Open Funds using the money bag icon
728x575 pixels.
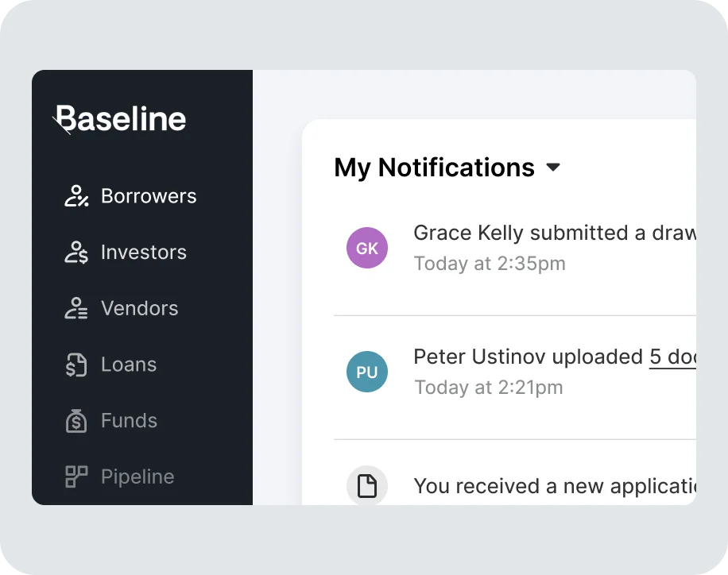76,420
